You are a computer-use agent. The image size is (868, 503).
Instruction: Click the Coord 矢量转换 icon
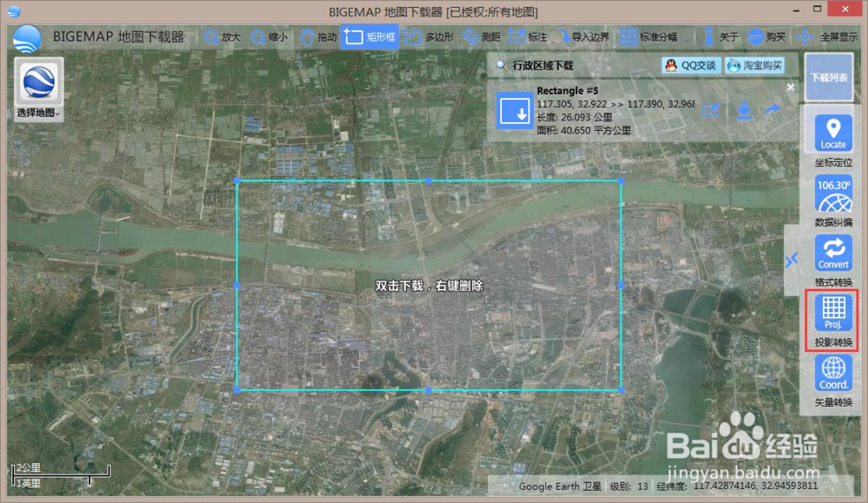pyautogui.click(x=832, y=373)
